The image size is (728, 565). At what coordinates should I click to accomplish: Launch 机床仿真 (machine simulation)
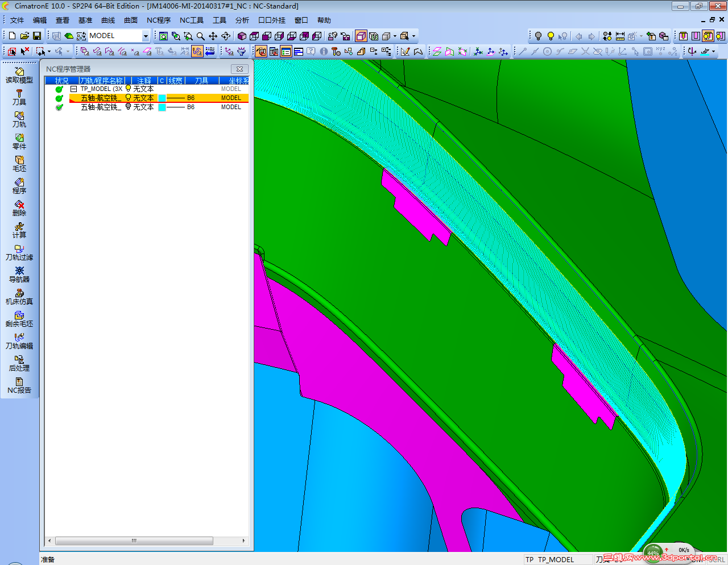point(19,297)
